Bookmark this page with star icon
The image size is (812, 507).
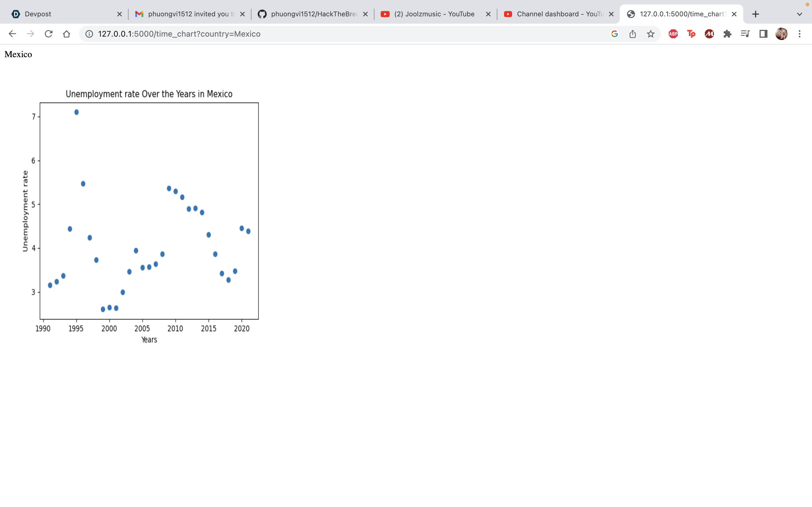pyautogui.click(x=651, y=34)
